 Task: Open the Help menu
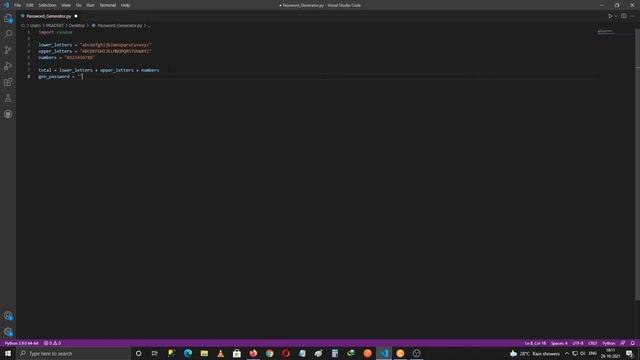tap(125, 5)
